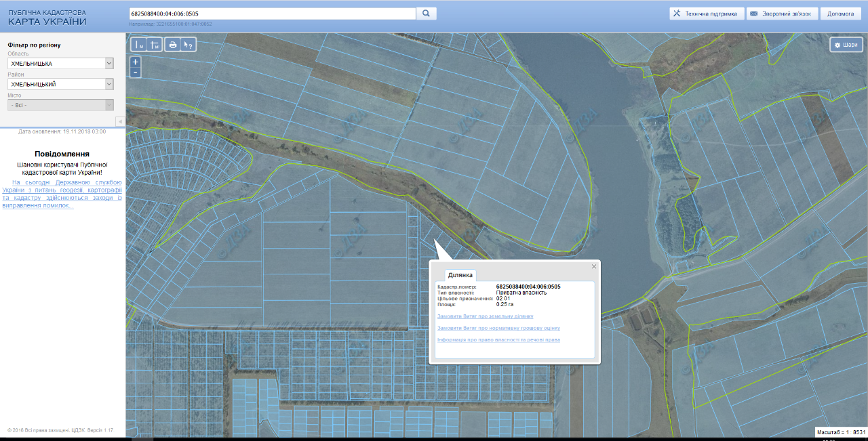The height and width of the screenshot is (441, 868).
Task: Open link Замовити Витяг про земельну ділянку
Action: pos(485,316)
